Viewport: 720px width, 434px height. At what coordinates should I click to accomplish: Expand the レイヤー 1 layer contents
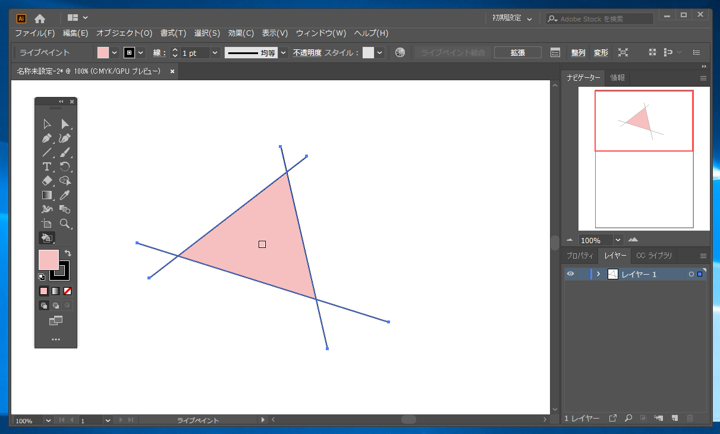[x=598, y=274]
